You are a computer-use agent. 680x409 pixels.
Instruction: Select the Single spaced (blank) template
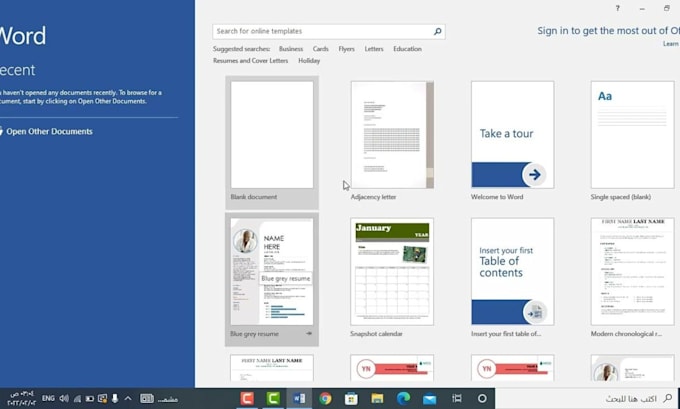click(632, 135)
